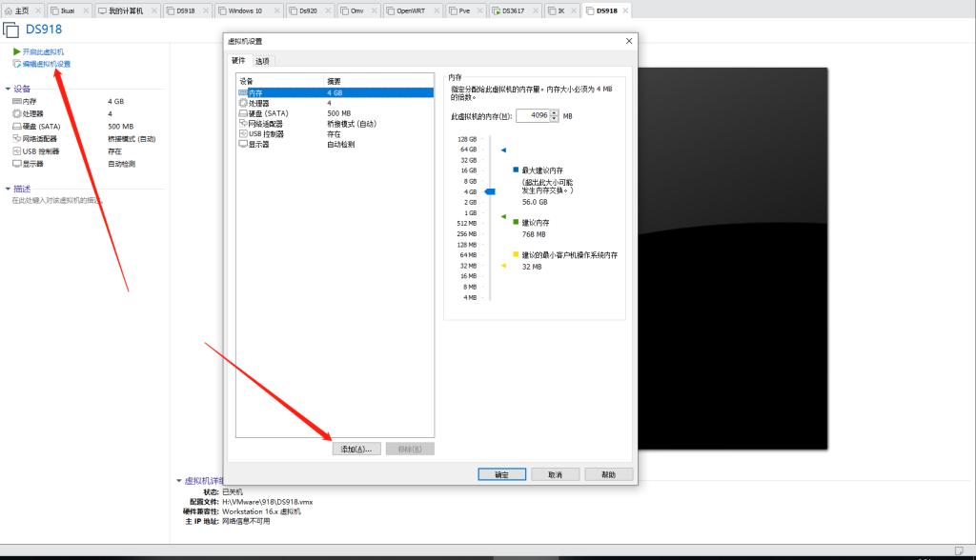Click the 摘要 column header in dialog
This screenshot has width=976, height=560.
[378, 81]
